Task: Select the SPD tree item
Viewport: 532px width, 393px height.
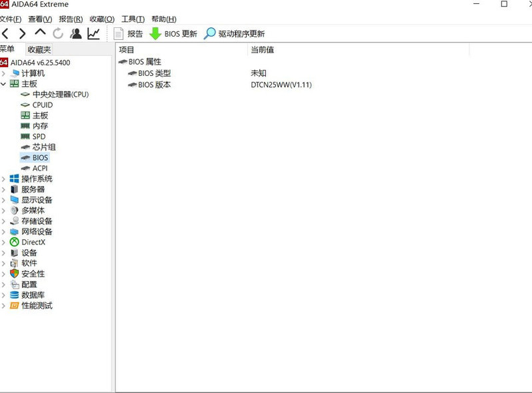Action: tap(39, 137)
